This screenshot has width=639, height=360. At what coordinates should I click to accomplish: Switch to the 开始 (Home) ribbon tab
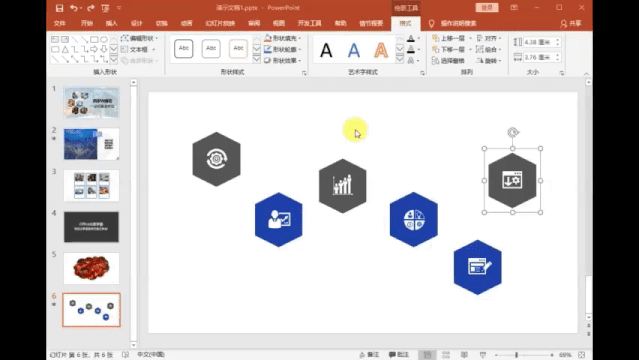point(87,24)
